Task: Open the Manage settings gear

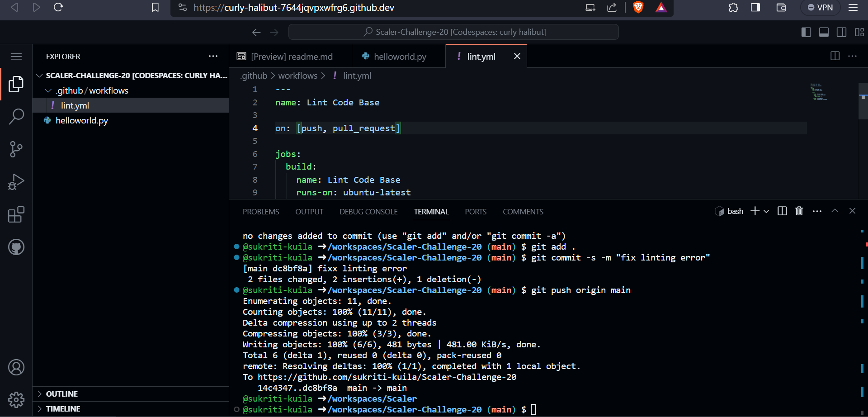Action: pos(16,400)
